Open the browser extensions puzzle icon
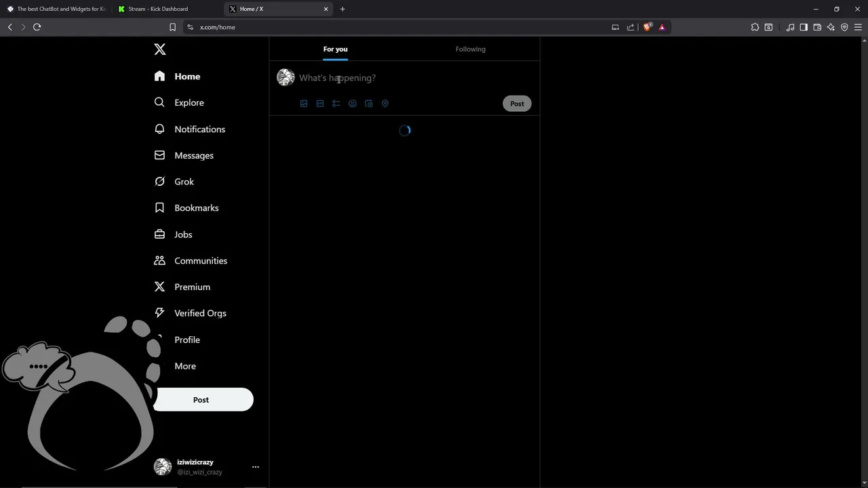The image size is (868, 488). click(x=755, y=27)
